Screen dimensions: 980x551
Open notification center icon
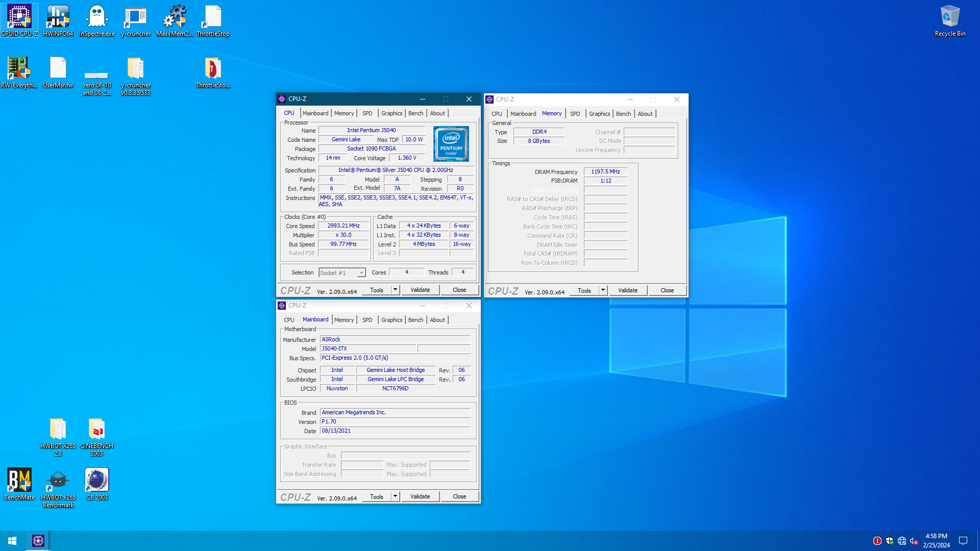[x=963, y=541]
